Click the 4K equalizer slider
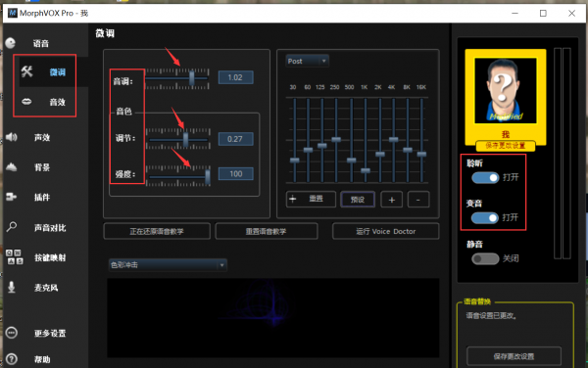Screen dimensions: 588x368 click(393, 139)
